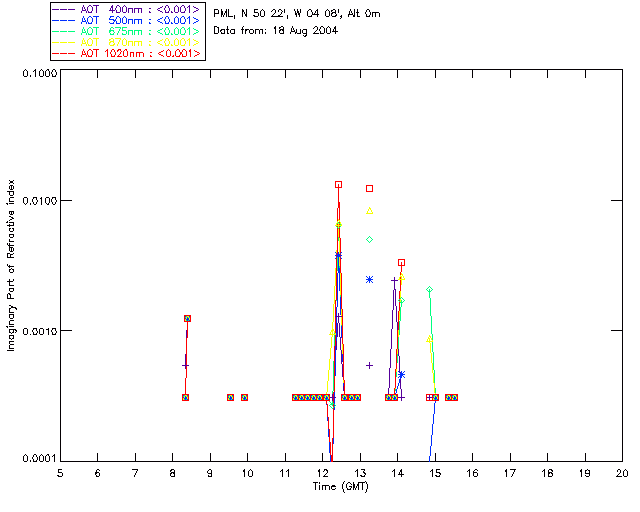Click x-axis tick label 20
The height and width of the screenshot is (512, 640).
[622, 473]
